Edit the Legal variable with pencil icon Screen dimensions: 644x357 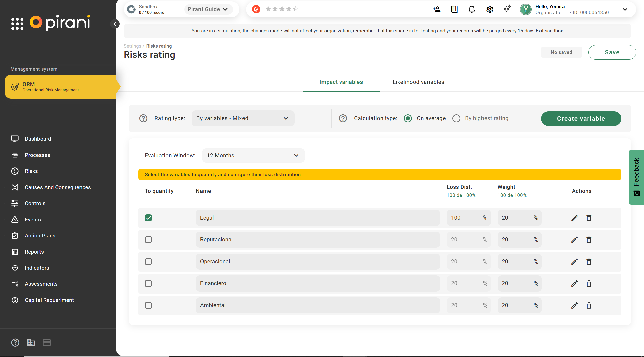(x=574, y=218)
